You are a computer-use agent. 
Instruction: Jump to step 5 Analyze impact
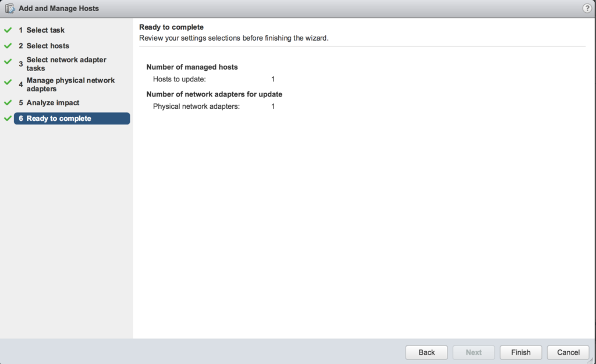(x=49, y=103)
